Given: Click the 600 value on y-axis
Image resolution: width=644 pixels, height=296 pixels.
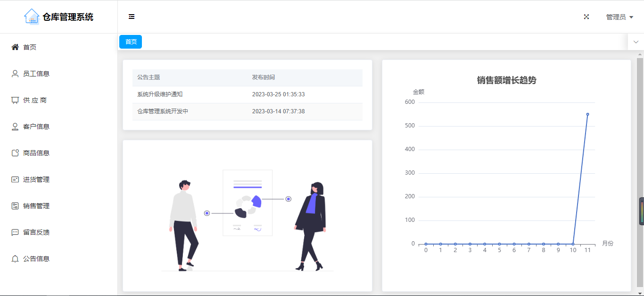Looking at the screenshot, I should [410, 102].
